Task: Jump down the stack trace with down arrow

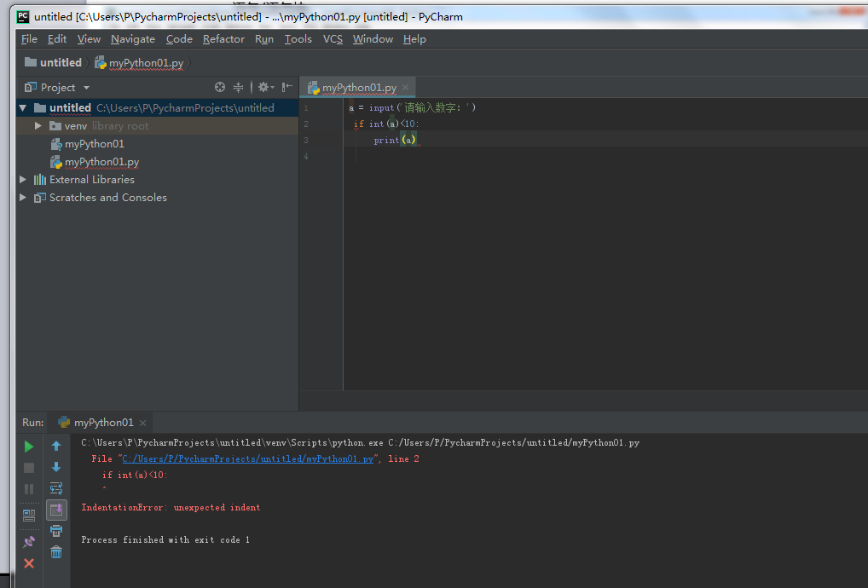Action: 56,467
